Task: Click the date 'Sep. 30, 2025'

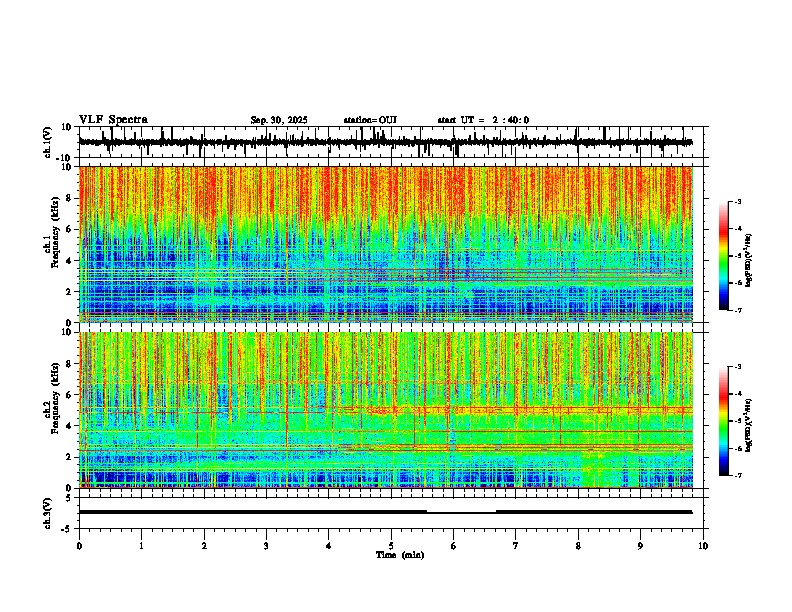Action: click(279, 120)
